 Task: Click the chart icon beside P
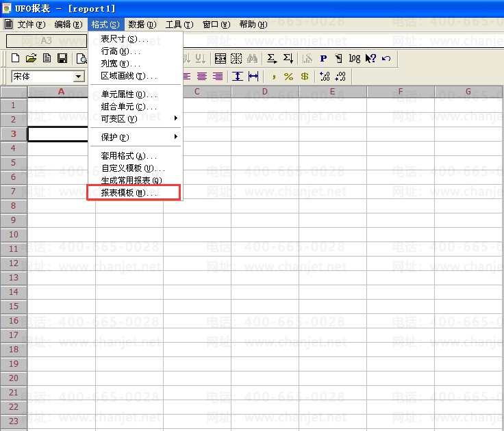point(307,58)
